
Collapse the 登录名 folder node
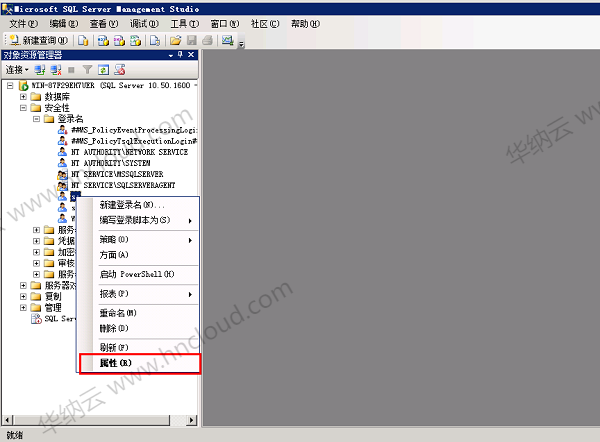pos(36,119)
